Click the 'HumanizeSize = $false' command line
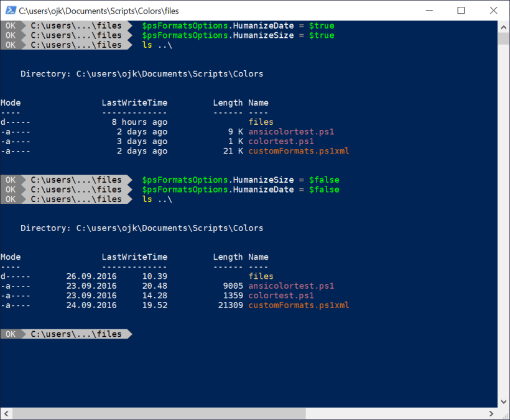Image resolution: width=510 pixels, height=420 pixels. (241, 180)
